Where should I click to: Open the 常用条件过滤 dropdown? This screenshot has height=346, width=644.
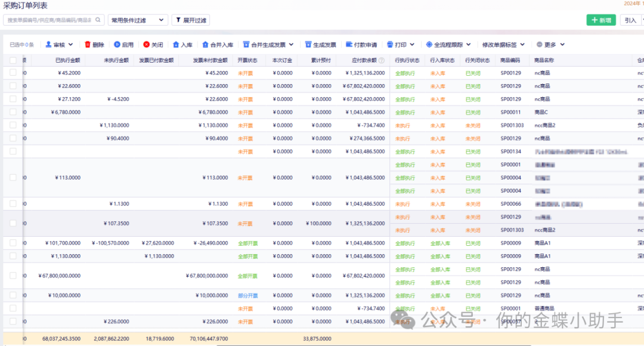click(x=138, y=20)
